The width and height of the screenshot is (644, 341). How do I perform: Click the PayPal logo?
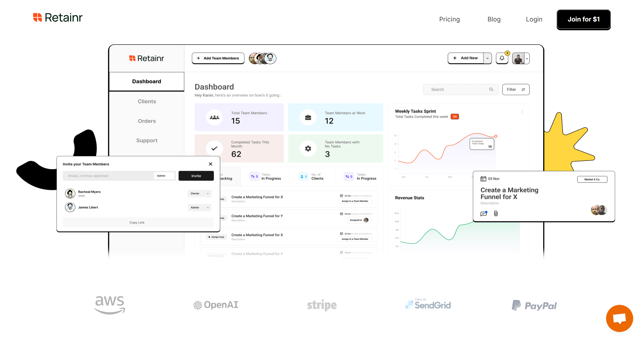click(534, 306)
